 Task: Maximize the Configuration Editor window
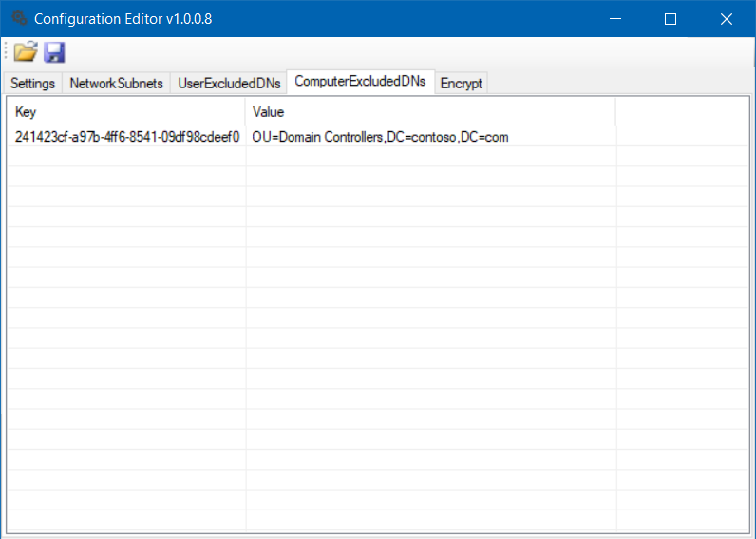(671, 19)
